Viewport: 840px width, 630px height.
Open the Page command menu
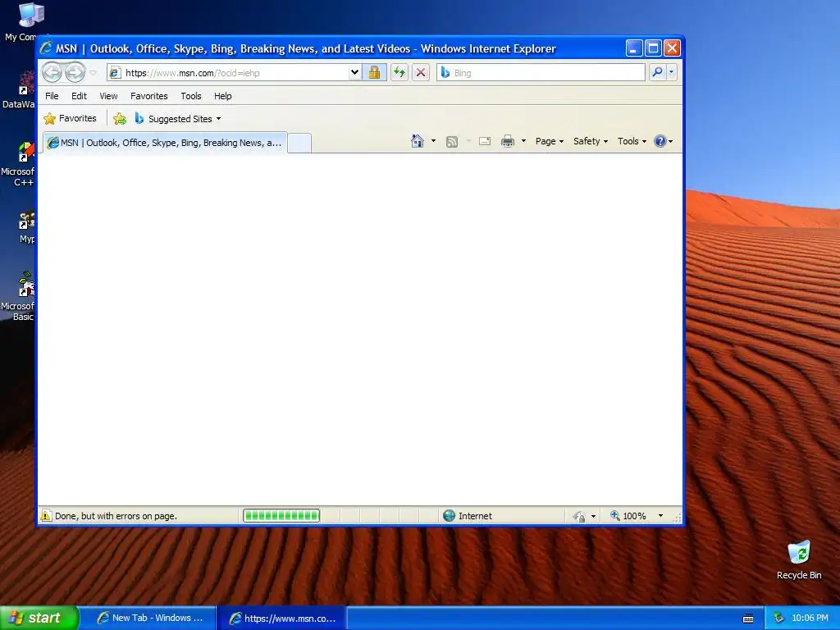pyautogui.click(x=549, y=141)
